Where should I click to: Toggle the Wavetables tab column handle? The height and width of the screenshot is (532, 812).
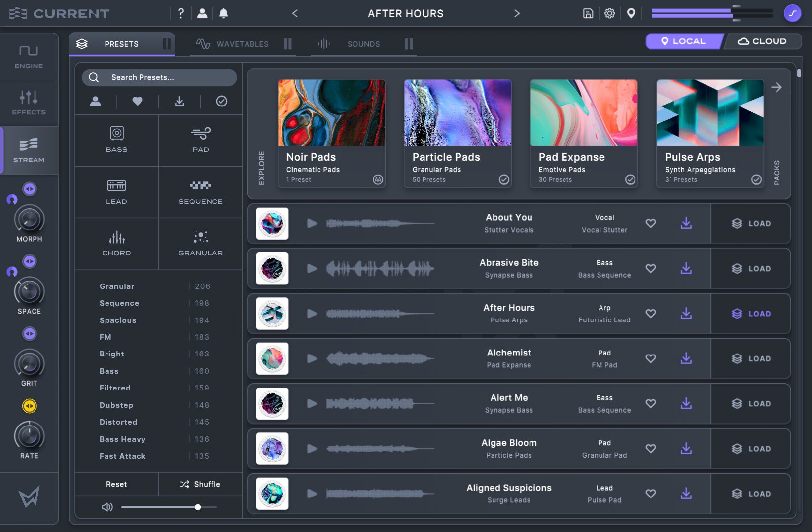click(288, 44)
